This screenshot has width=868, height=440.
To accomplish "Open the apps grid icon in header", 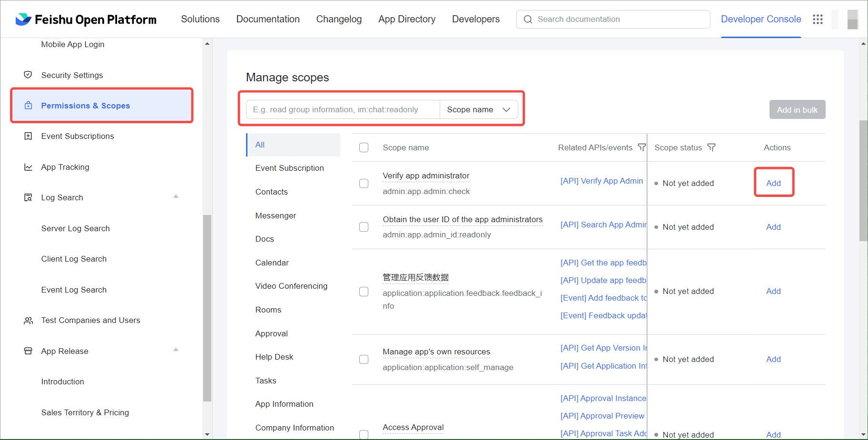I will pyautogui.click(x=818, y=20).
